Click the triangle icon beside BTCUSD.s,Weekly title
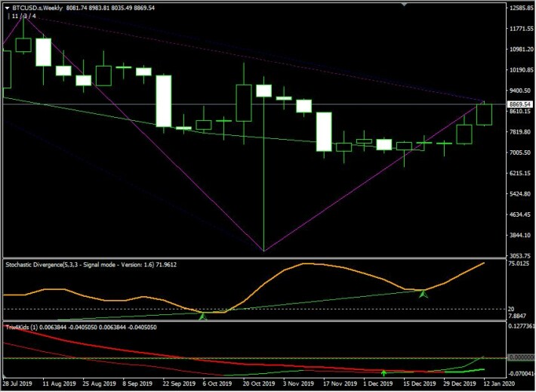Image resolution: width=536 pixels, height=392 pixels. pyautogui.click(x=7, y=8)
